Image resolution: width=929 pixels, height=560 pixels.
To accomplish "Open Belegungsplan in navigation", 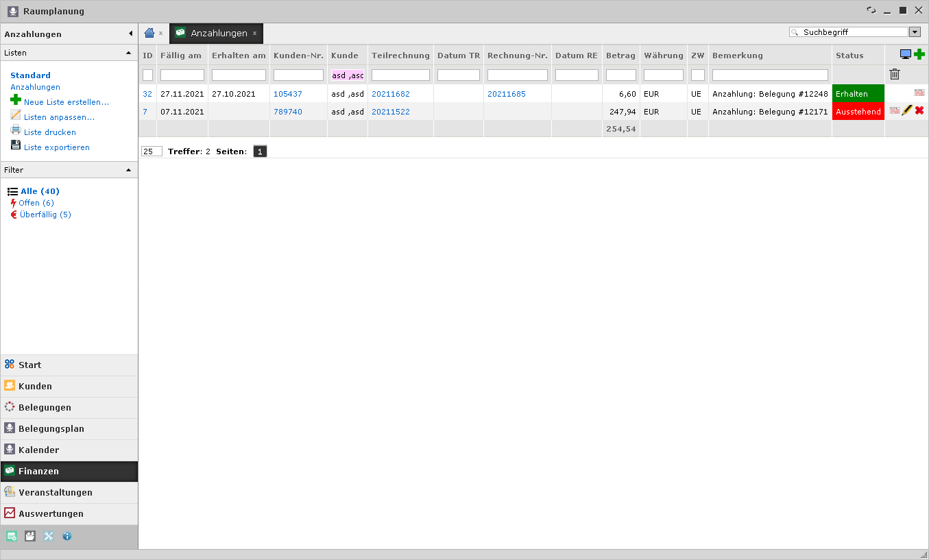I will point(69,428).
